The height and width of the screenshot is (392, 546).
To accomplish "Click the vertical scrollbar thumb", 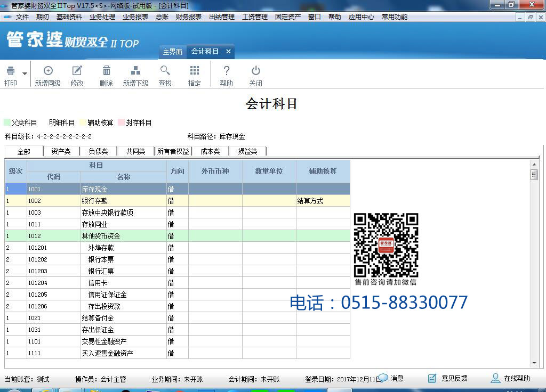I will 534,175.
